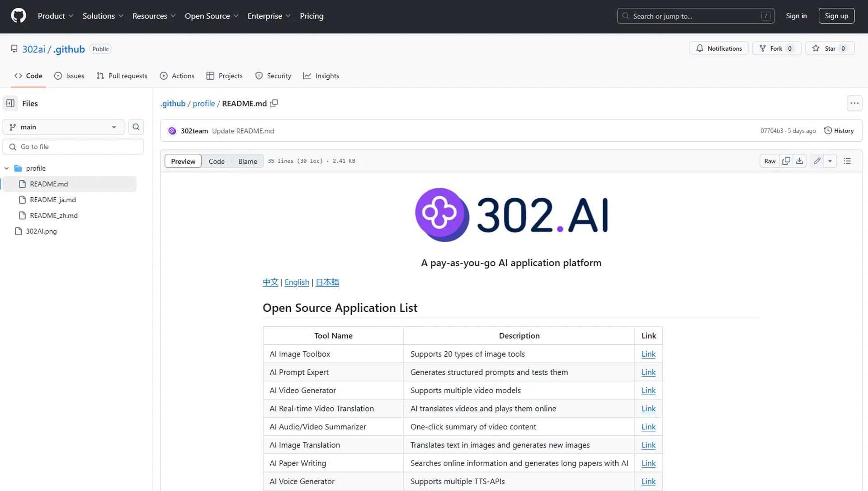868x491 pixels.
Task: Edit this file with pencil icon
Action: point(817,161)
